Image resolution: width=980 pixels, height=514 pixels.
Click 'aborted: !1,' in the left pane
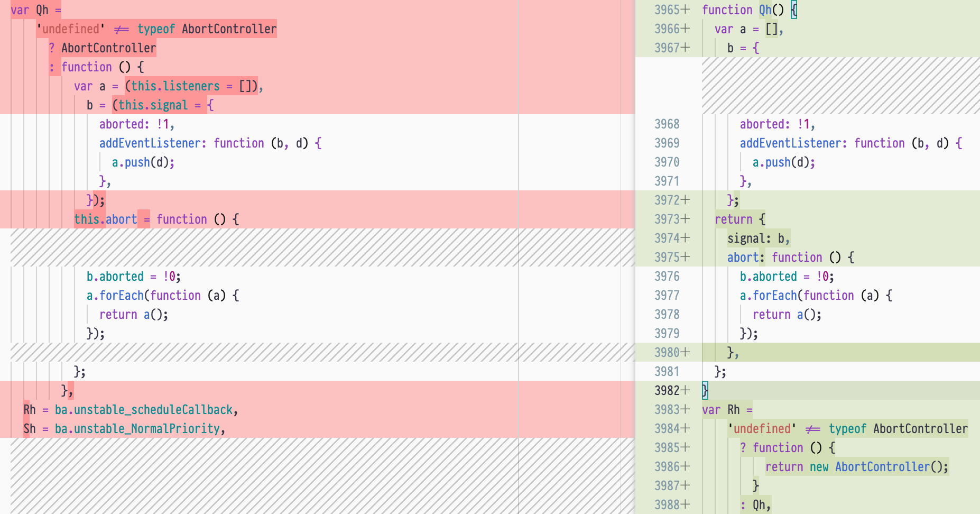tap(137, 124)
